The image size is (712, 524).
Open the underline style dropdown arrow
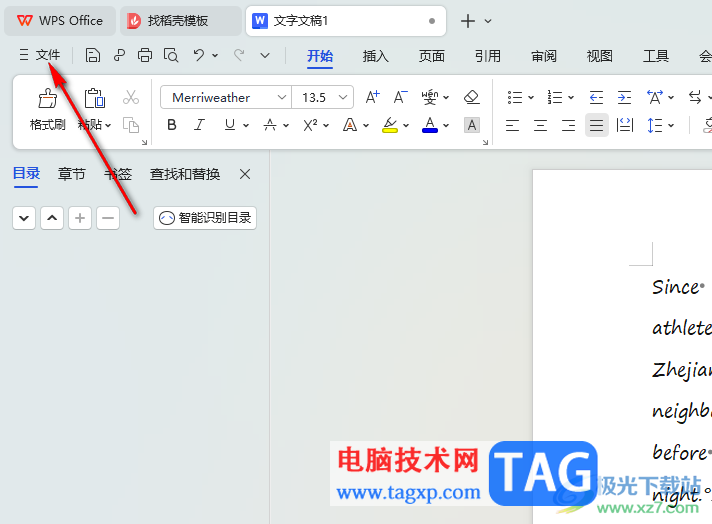point(246,125)
